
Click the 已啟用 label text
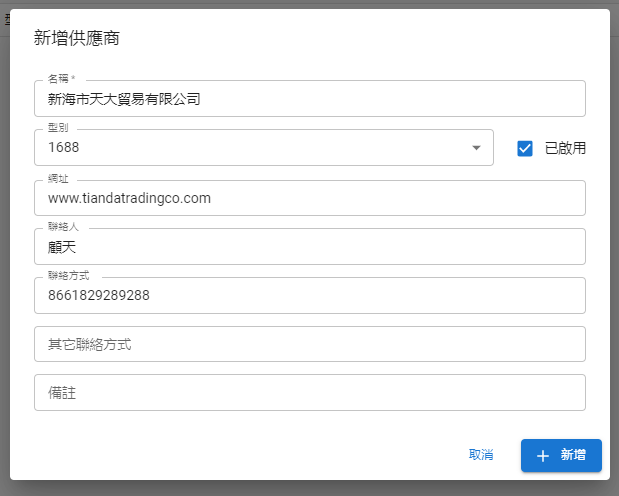(x=565, y=148)
